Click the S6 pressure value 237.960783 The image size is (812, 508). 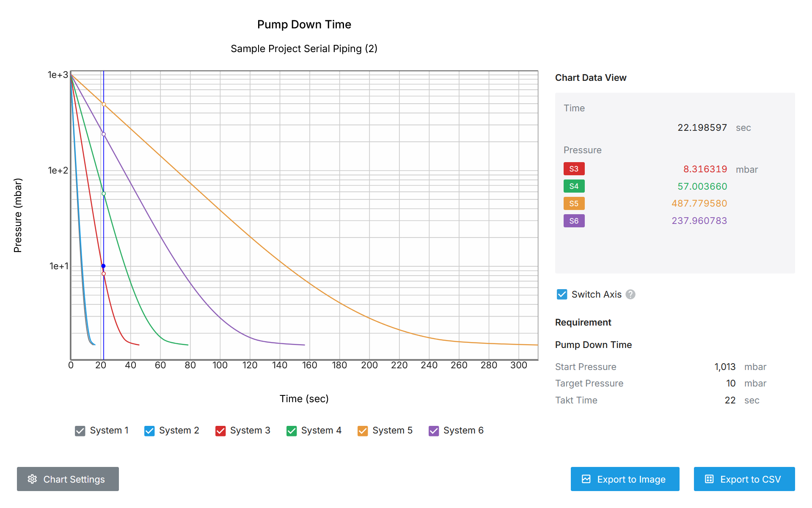(699, 221)
